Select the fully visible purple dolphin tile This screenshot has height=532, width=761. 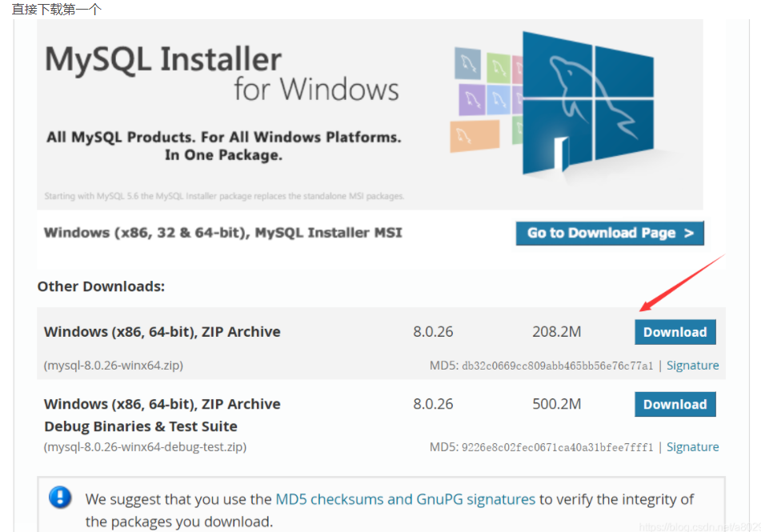pyautogui.click(x=471, y=99)
